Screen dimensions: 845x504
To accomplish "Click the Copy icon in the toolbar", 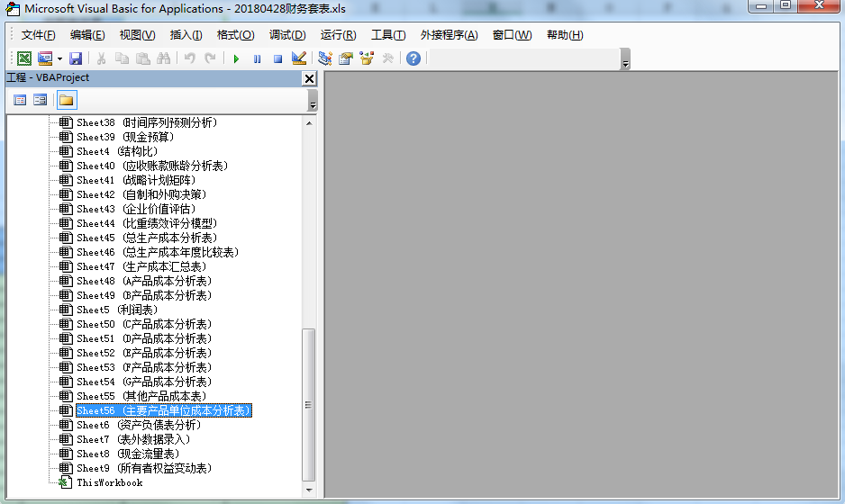I will (x=122, y=58).
